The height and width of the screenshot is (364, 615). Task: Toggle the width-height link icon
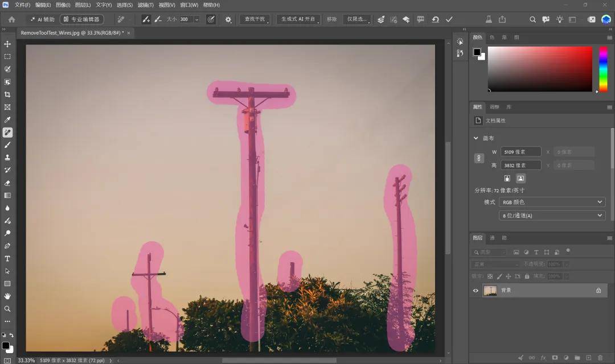(x=479, y=158)
